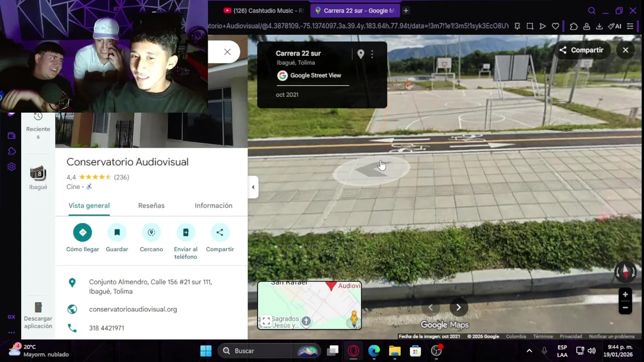The width and height of the screenshot is (644, 362).
Task: Go to the previous Street View image arrow
Action: click(x=431, y=307)
